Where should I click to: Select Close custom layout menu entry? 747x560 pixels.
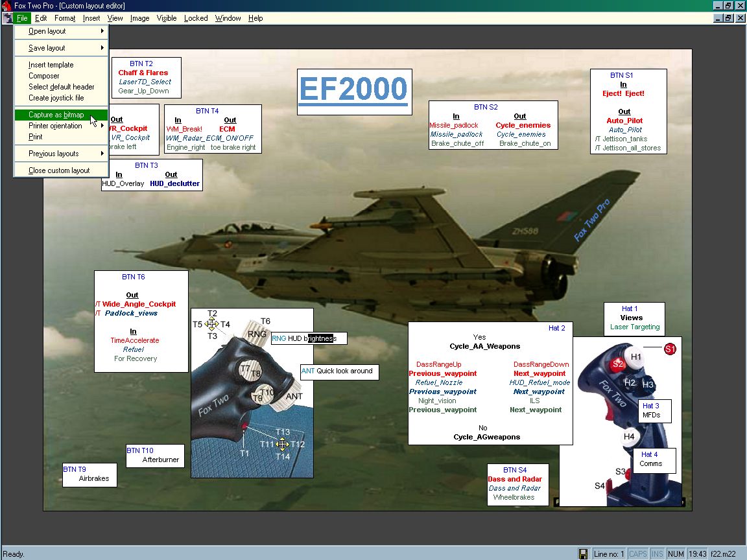[x=59, y=170]
